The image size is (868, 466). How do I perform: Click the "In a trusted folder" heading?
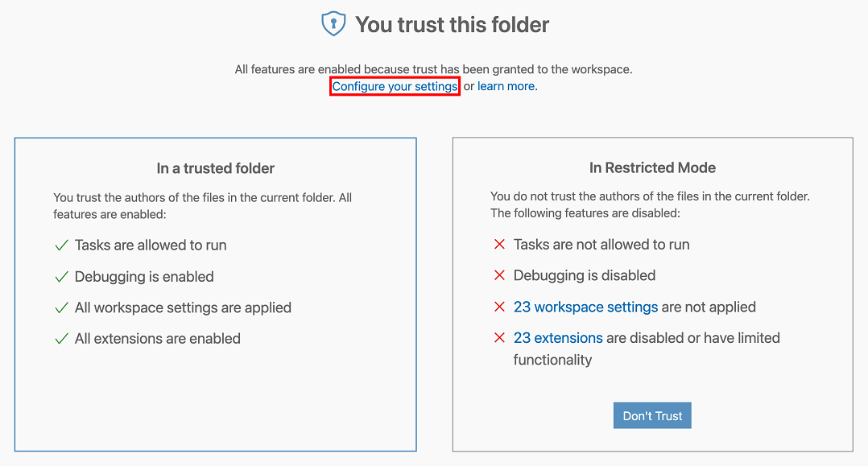(x=215, y=168)
